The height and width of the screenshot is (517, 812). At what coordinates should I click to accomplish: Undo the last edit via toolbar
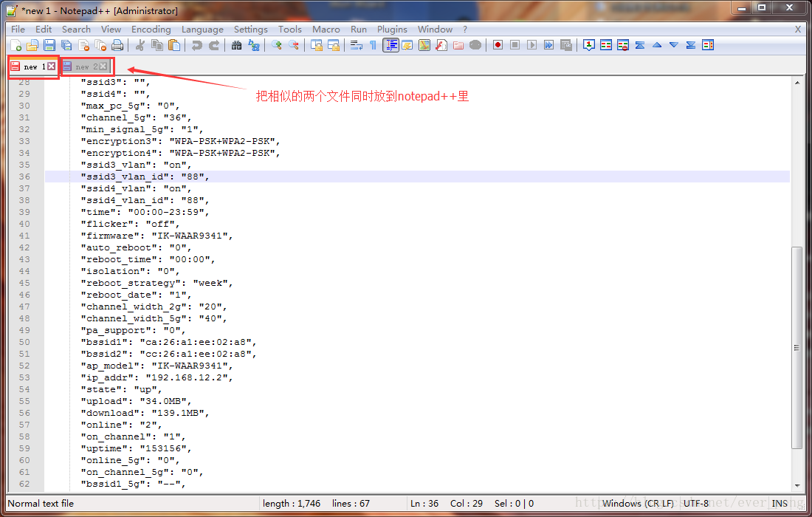pyautogui.click(x=197, y=45)
